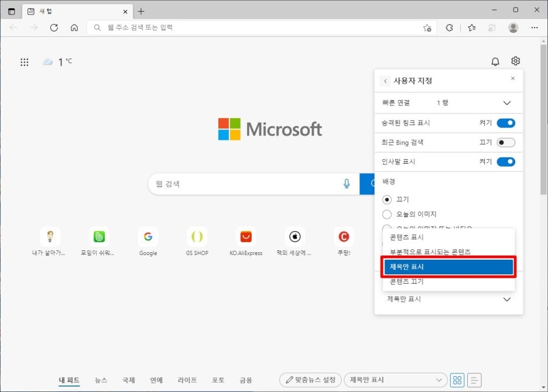Open the 쿠팡! quick link
This screenshot has width=548, height=392.
coord(344,242)
